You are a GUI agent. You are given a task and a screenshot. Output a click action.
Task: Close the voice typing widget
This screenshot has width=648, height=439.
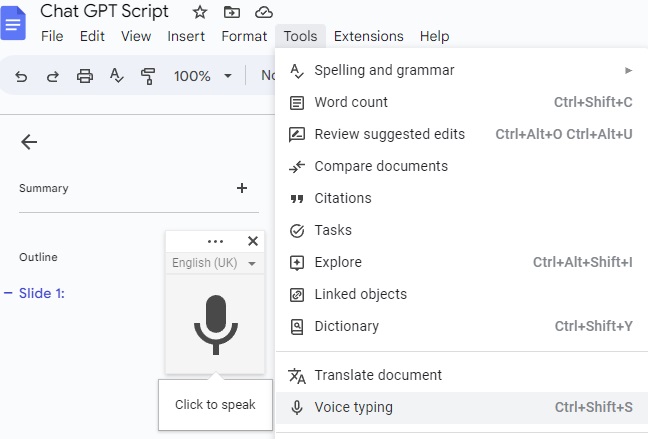pyautogui.click(x=252, y=241)
